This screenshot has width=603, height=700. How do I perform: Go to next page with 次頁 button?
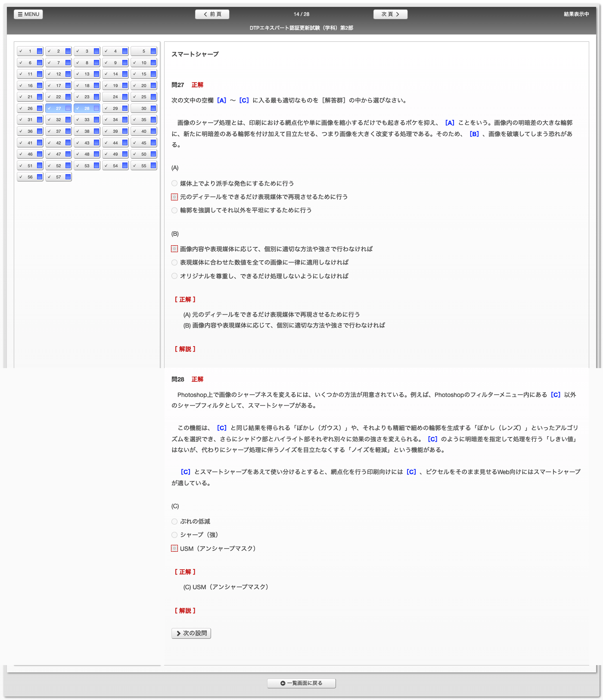pos(390,14)
